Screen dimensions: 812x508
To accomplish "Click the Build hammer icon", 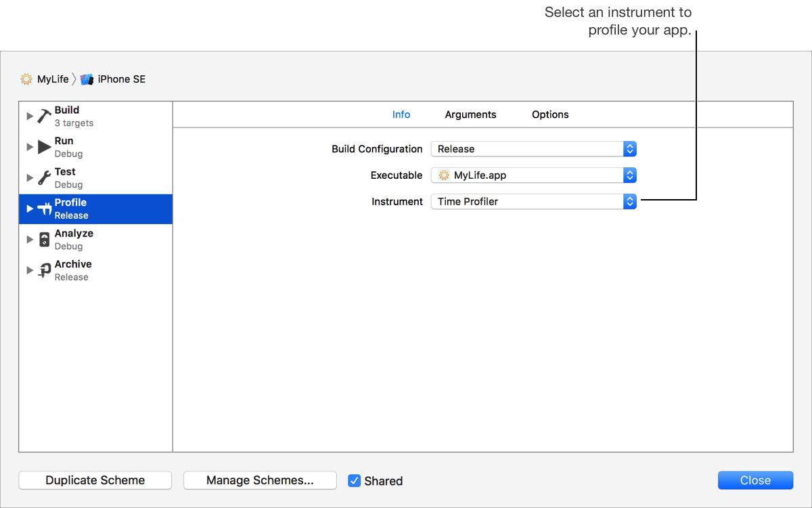I will point(45,116).
